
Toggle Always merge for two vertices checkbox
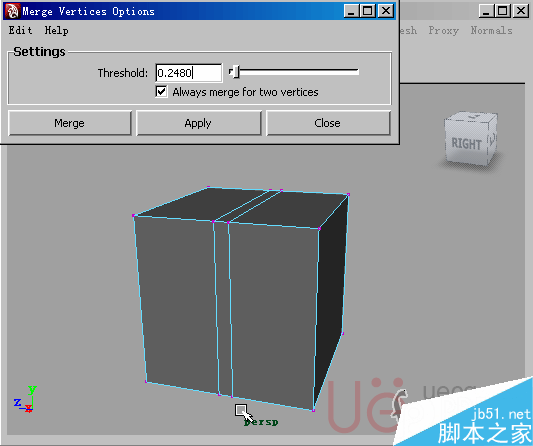point(161,92)
